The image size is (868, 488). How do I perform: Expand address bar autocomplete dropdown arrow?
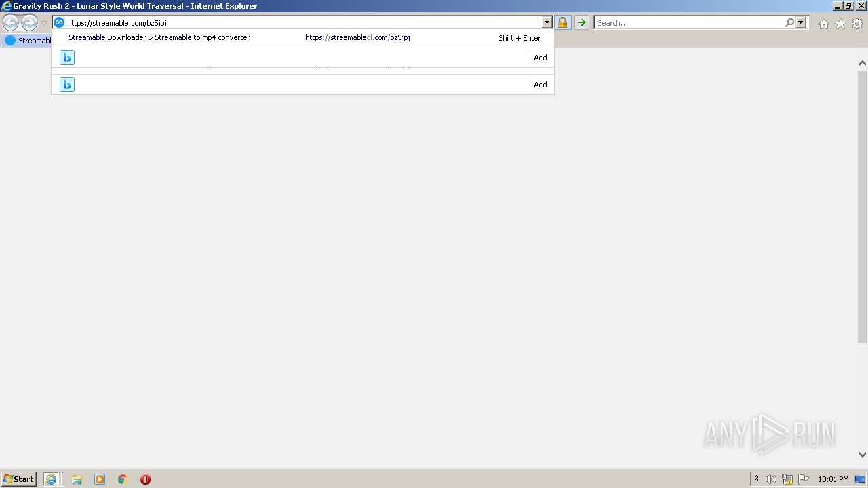[547, 22]
